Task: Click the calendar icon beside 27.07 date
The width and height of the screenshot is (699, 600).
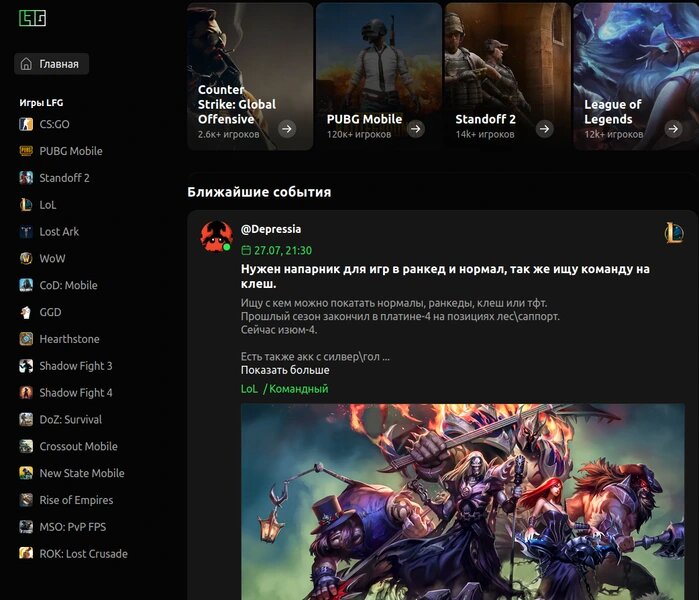Action: pos(246,250)
